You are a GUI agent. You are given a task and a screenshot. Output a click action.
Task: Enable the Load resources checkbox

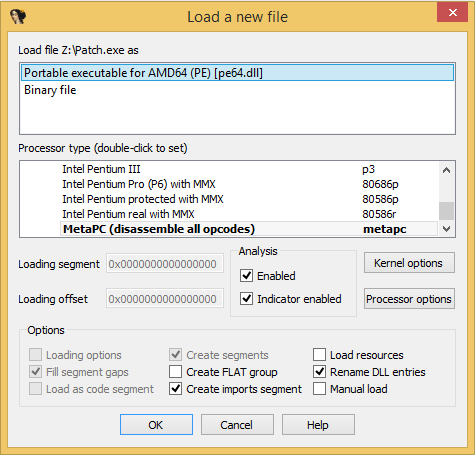pyautogui.click(x=319, y=355)
